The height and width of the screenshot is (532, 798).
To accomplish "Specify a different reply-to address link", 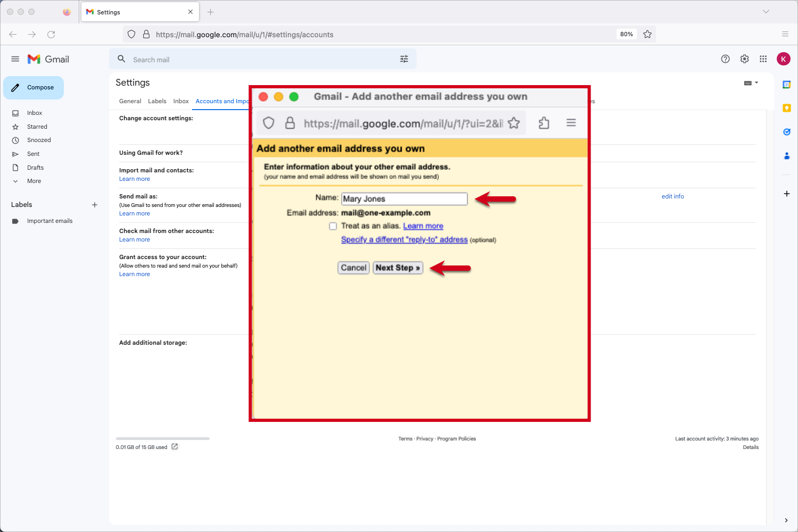I will point(404,240).
